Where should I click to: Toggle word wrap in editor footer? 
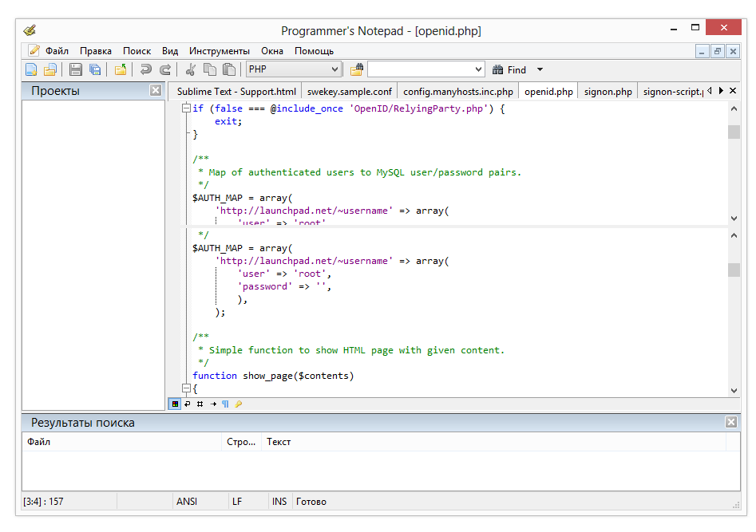(x=188, y=404)
